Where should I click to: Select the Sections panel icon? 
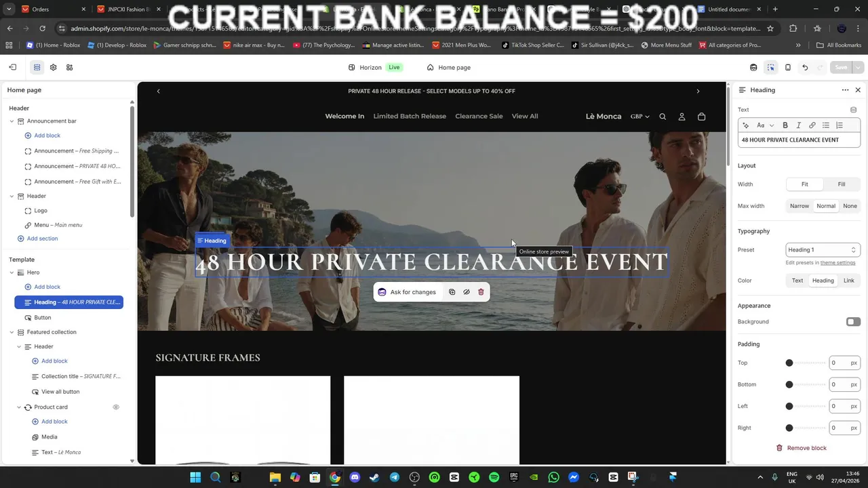coord(37,67)
